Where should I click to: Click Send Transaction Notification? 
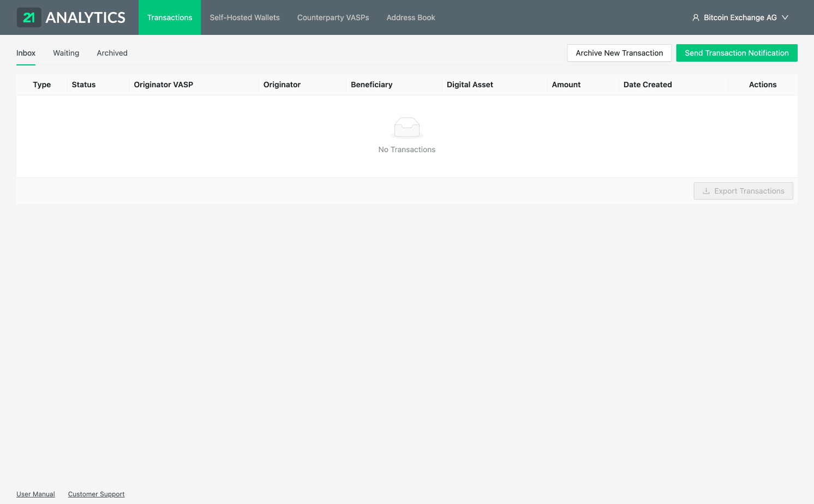(737, 53)
